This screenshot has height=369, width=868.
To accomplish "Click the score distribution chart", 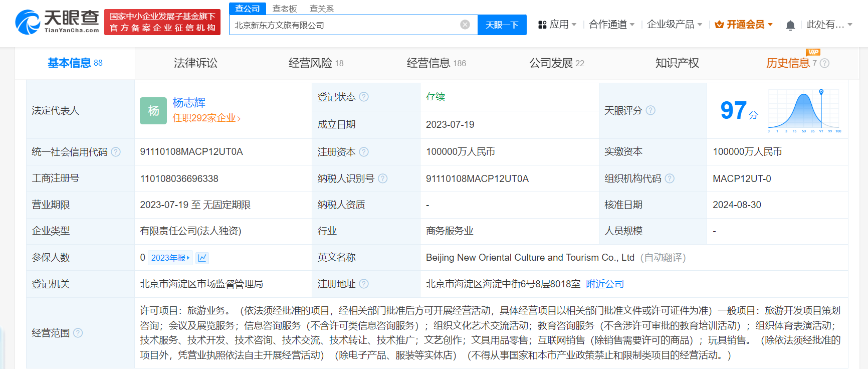I will pyautogui.click(x=804, y=111).
